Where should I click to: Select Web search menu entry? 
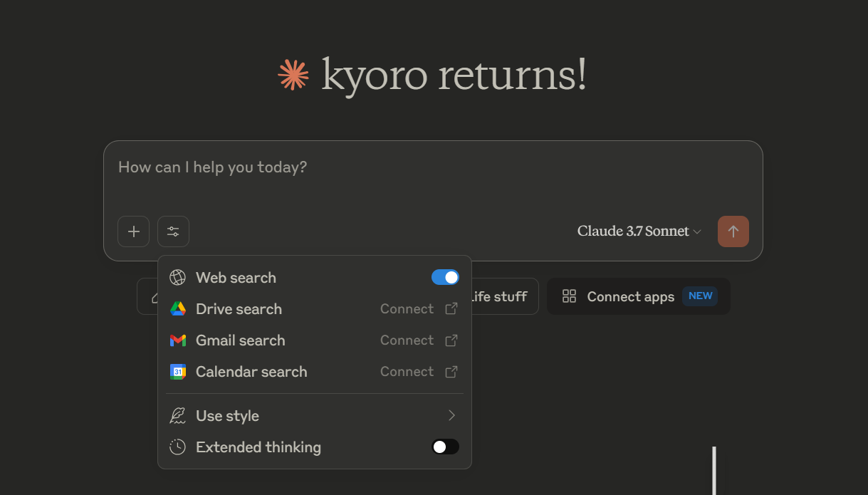coord(314,278)
